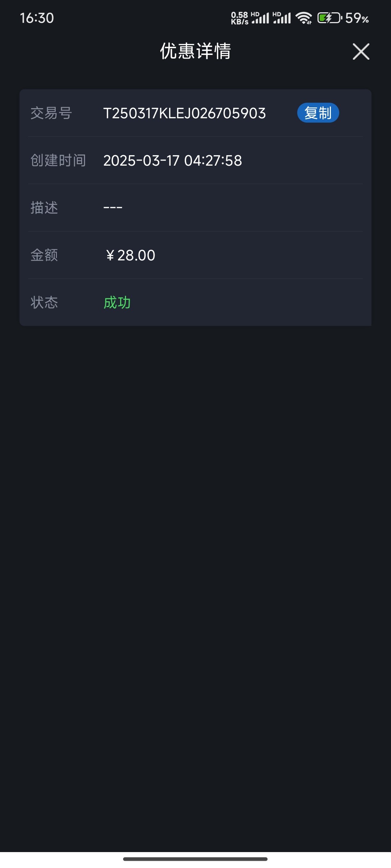The image size is (391, 868).
Task: Tap the 描述 field label
Action: (44, 208)
